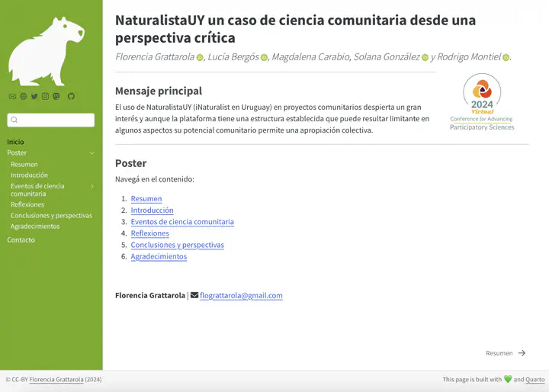Open Lucía Bergós's ORCID icon
549x392 pixels.
pyautogui.click(x=264, y=57)
